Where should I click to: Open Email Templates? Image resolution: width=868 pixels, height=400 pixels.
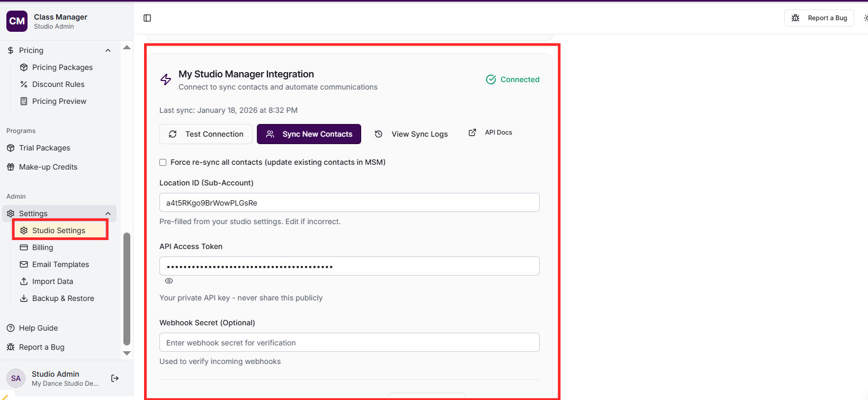[60, 264]
